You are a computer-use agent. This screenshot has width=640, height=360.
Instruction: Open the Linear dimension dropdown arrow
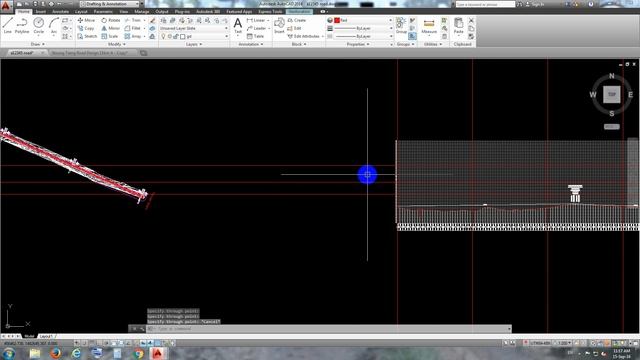268,20
